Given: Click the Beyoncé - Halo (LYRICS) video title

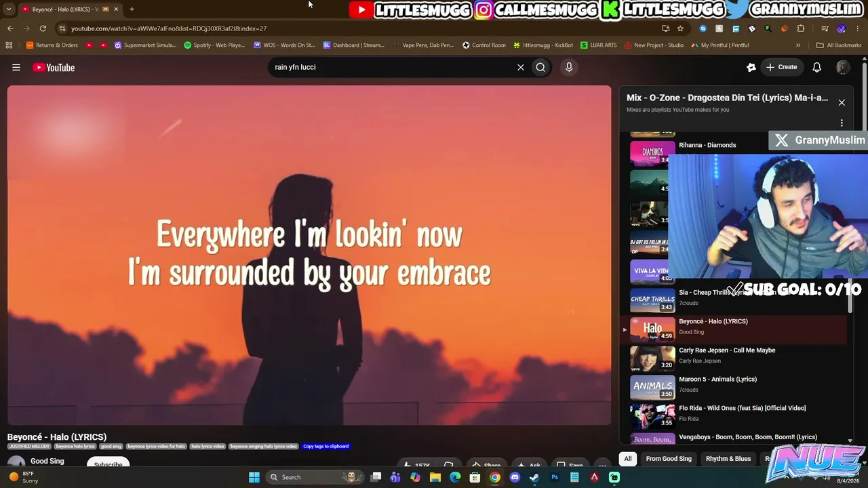Looking at the screenshot, I should [x=57, y=437].
